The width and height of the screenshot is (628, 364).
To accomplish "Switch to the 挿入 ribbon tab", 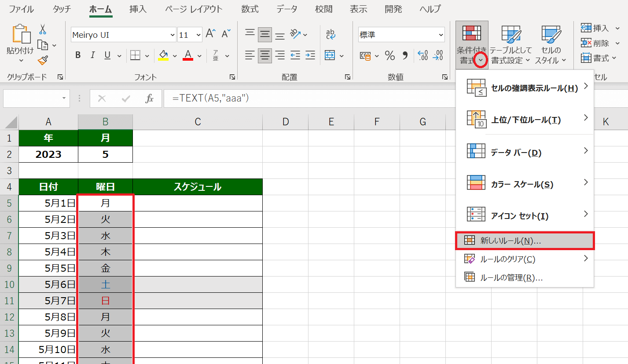I will point(139,9).
